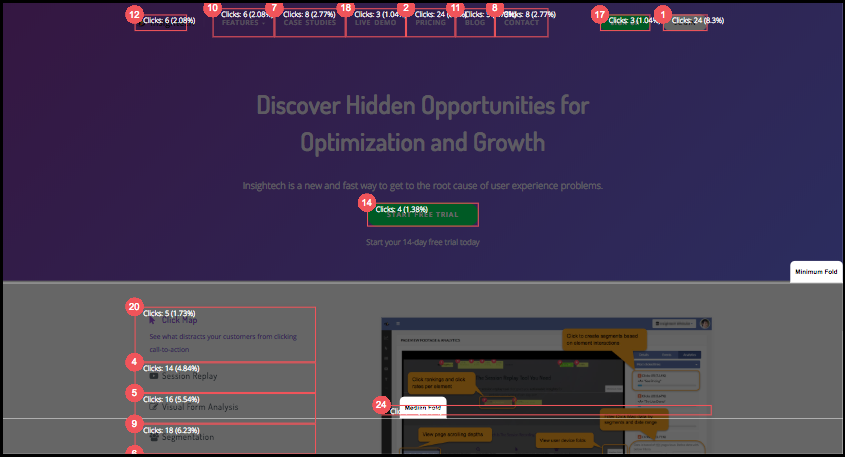Click the 'View user device folds' callout
Screen dimensions: 845x457
coord(566,440)
